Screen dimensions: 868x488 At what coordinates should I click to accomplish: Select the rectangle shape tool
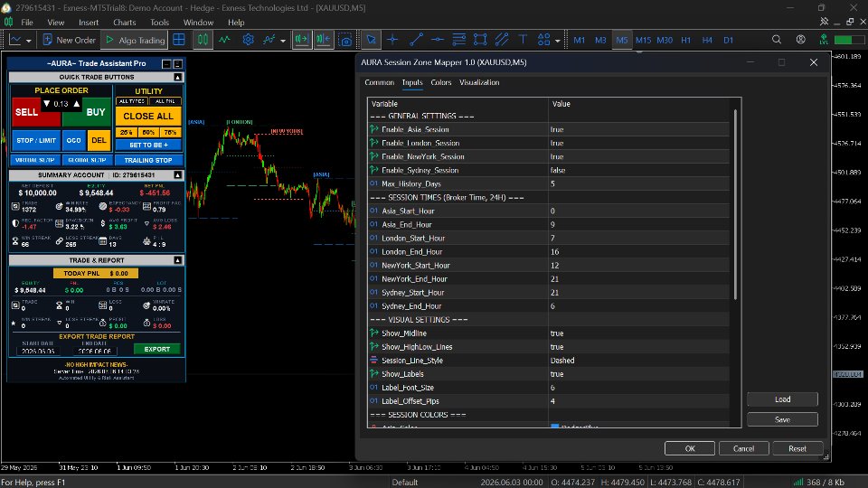tap(480, 40)
